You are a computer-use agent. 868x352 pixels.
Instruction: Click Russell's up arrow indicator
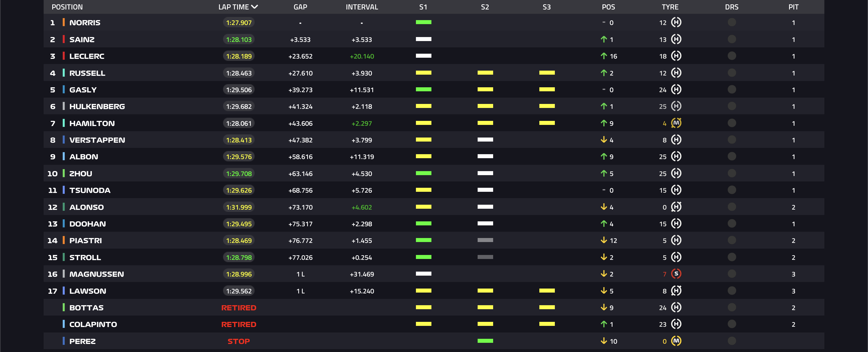[x=603, y=73]
